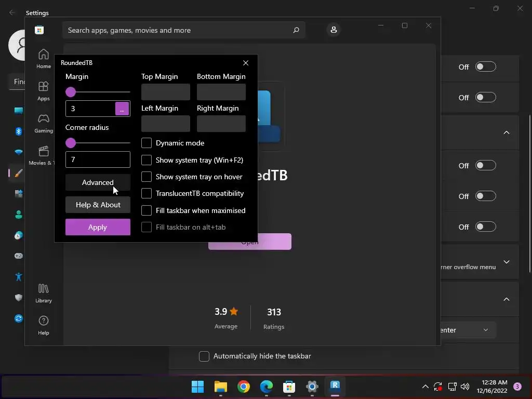Open clock and date in taskbar
Image resolution: width=532 pixels, height=399 pixels.
coord(492,387)
